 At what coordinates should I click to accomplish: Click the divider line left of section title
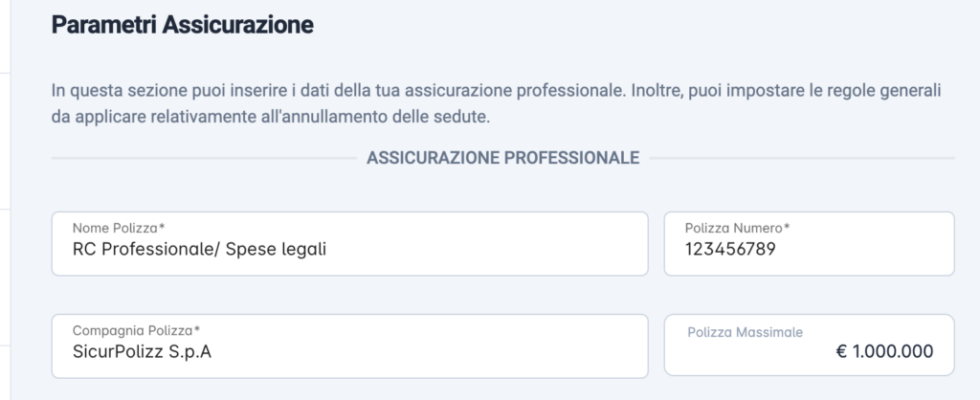point(204,158)
